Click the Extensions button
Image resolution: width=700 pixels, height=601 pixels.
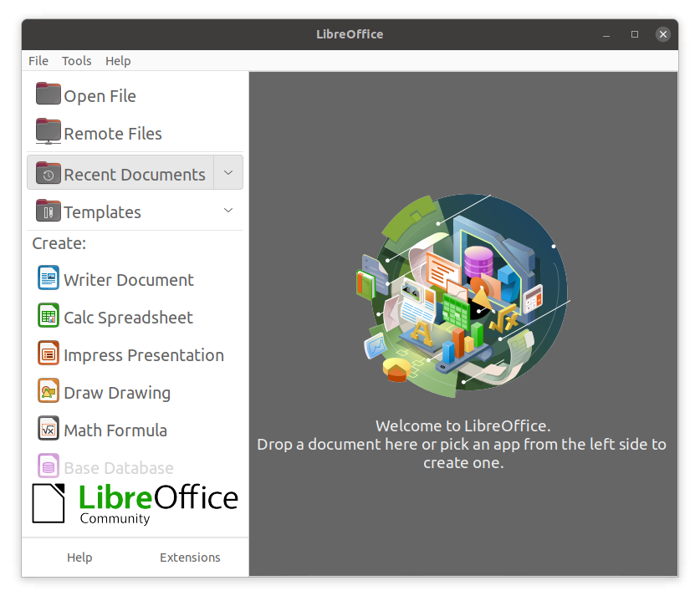[190, 558]
